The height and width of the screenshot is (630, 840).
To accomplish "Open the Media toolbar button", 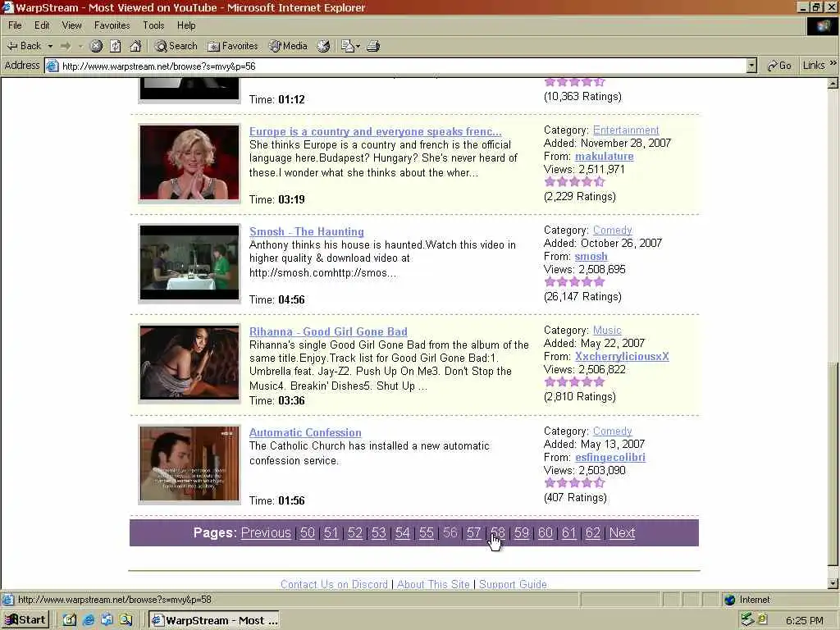I will tap(288, 46).
